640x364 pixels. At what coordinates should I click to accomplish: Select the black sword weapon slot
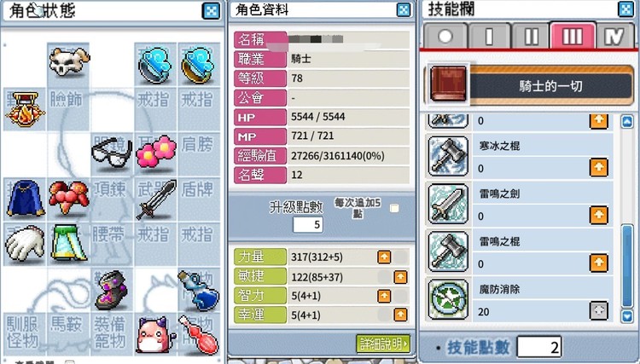click(156, 199)
